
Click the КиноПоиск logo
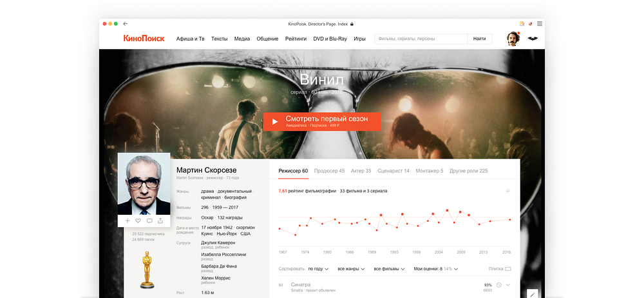coord(144,39)
